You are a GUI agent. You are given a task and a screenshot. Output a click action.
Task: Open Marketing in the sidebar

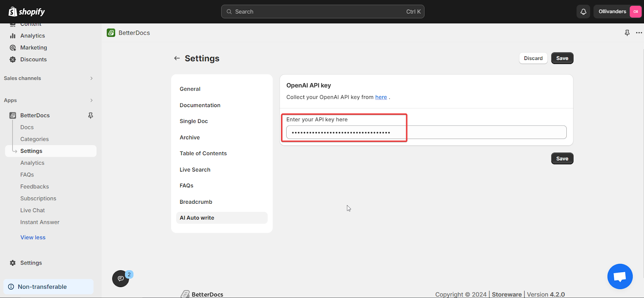point(33,48)
